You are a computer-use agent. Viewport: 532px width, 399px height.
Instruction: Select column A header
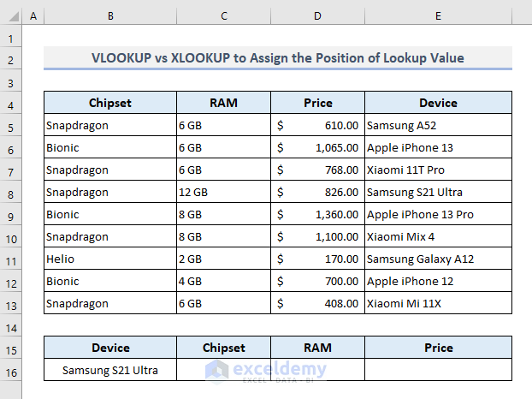pyautogui.click(x=33, y=16)
